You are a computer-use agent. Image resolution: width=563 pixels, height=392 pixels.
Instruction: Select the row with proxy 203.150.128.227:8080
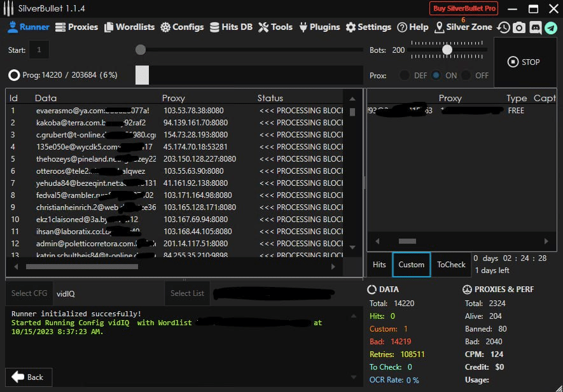point(175,159)
